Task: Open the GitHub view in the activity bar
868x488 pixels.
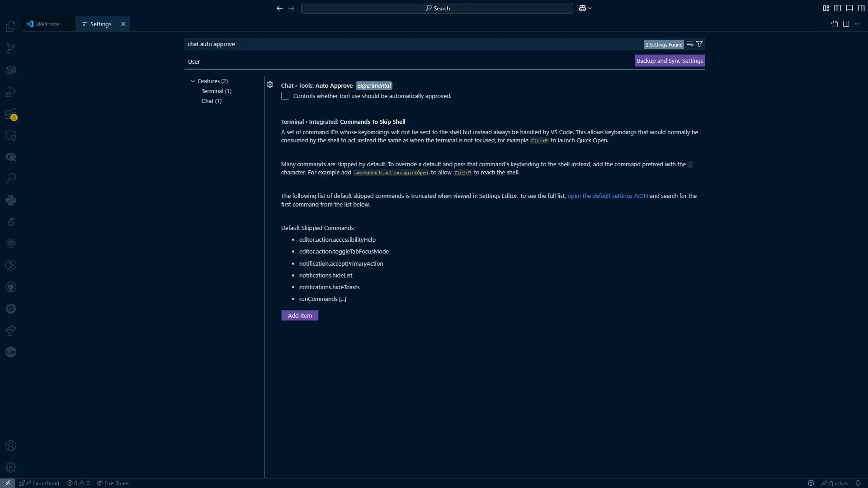Action: [x=10, y=287]
